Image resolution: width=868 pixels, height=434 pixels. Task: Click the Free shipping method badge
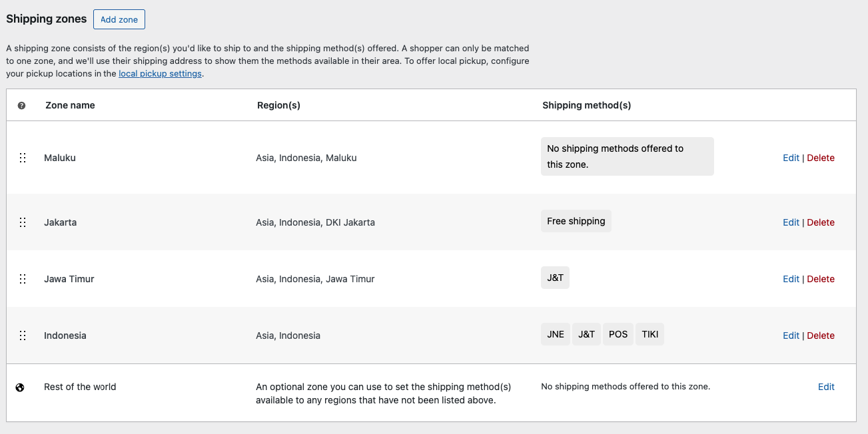[x=576, y=221]
